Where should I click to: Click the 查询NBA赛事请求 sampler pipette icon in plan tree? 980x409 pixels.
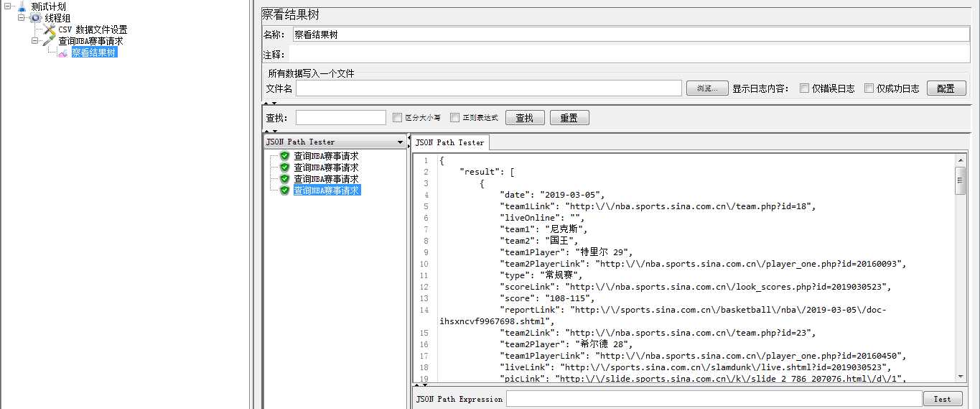[49, 41]
